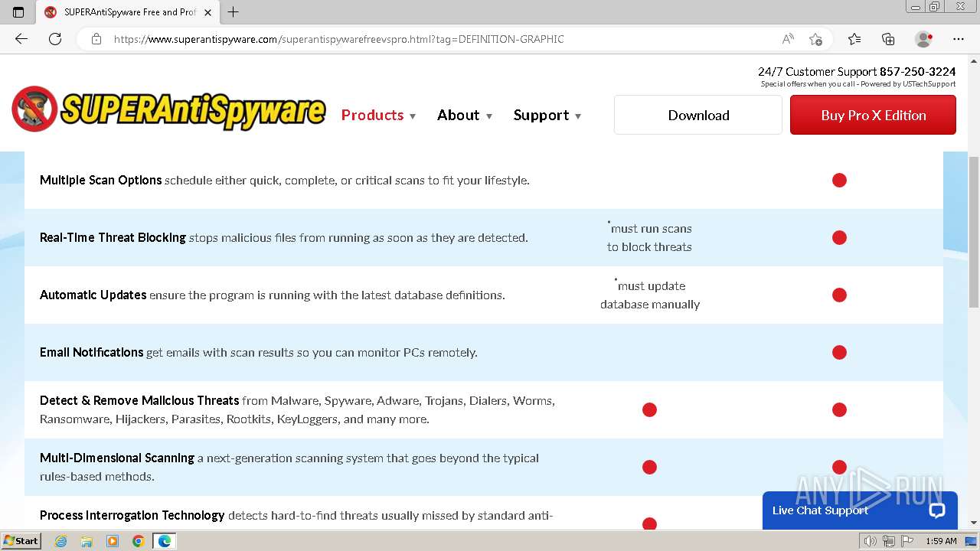980x551 pixels.
Task: Open Chrome from taskbar
Action: pyautogui.click(x=138, y=541)
